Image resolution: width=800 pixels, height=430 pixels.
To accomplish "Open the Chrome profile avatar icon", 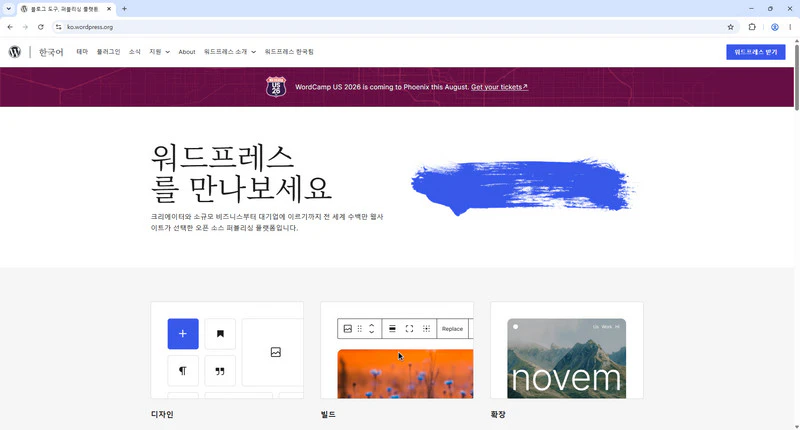I will click(x=774, y=27).
